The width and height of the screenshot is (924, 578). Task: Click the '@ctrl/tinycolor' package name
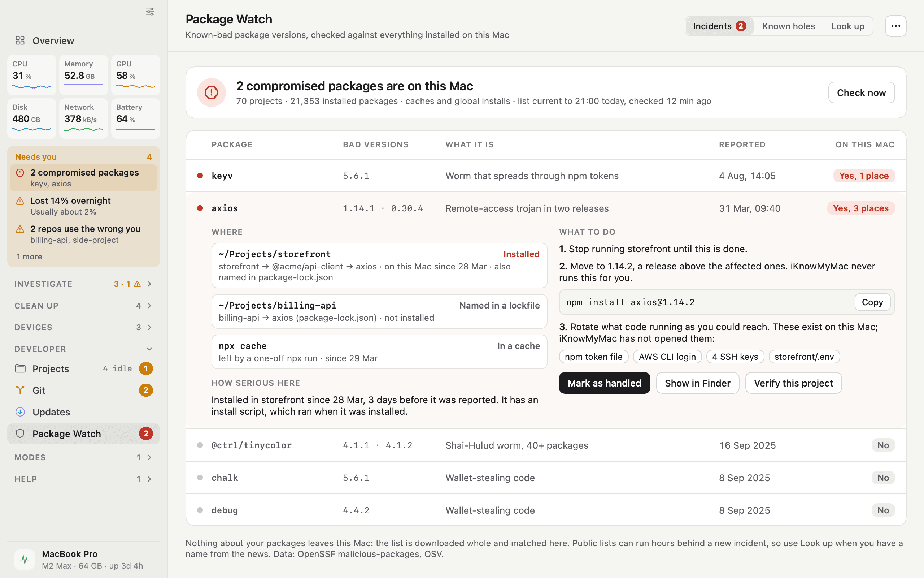(x=252, y=445)
